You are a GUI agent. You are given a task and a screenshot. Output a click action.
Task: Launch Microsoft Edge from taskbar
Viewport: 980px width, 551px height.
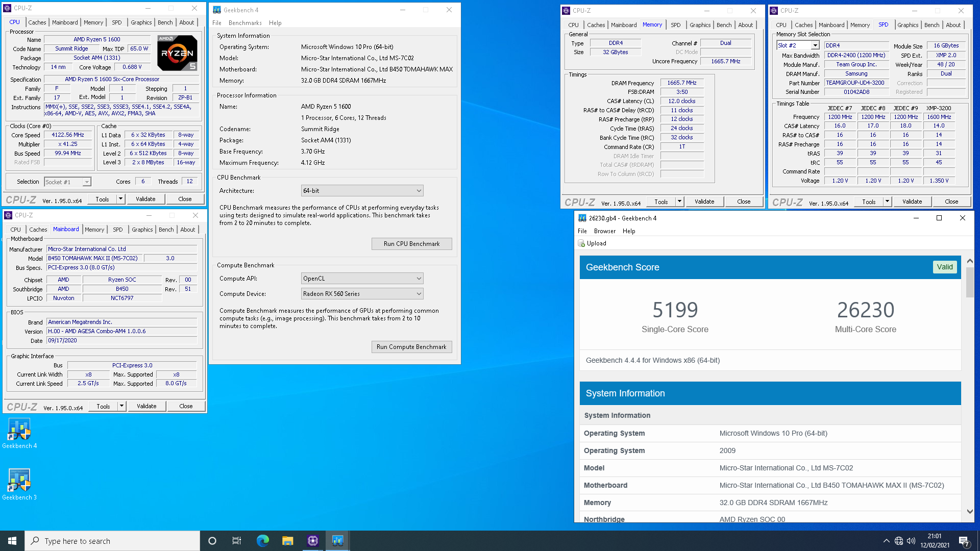coord(262,541)
